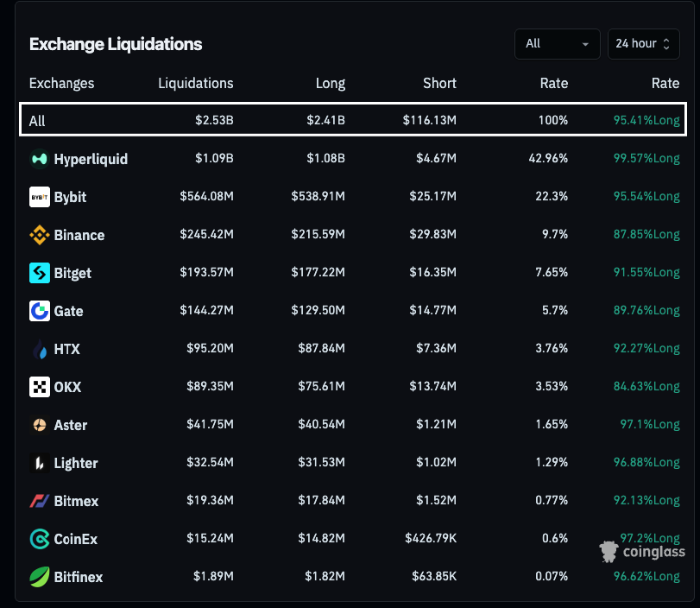This screenshot has height=608, width=700.
Task: Click OKX short value $13.74M
Action: click(x=433, y=386)
